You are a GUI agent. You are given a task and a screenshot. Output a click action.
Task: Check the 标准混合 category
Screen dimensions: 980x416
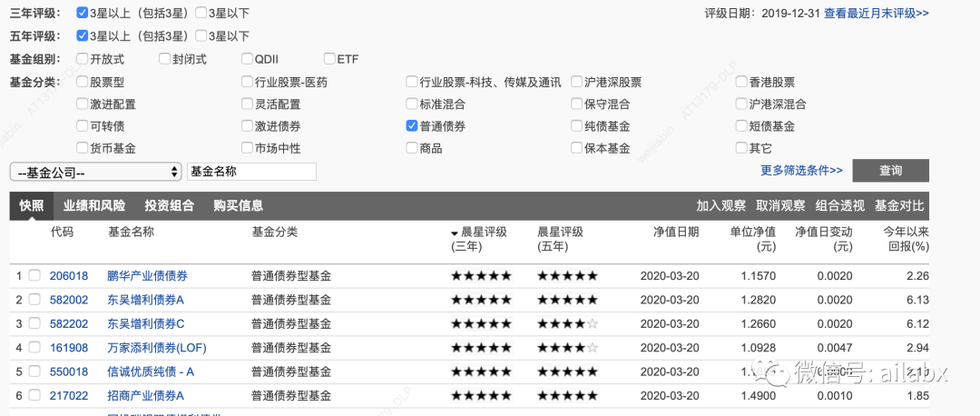click(x=411, y=104)
